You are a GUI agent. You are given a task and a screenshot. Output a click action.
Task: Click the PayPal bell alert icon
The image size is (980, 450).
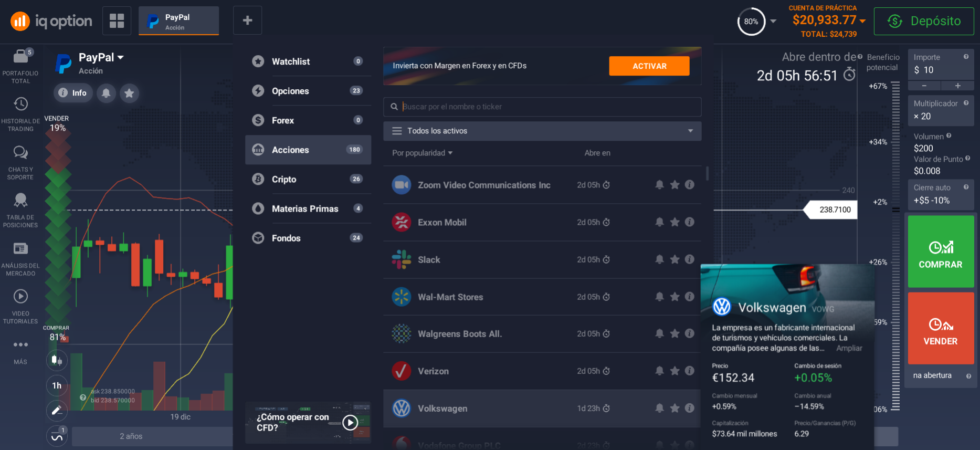click(x=106, y=93)
